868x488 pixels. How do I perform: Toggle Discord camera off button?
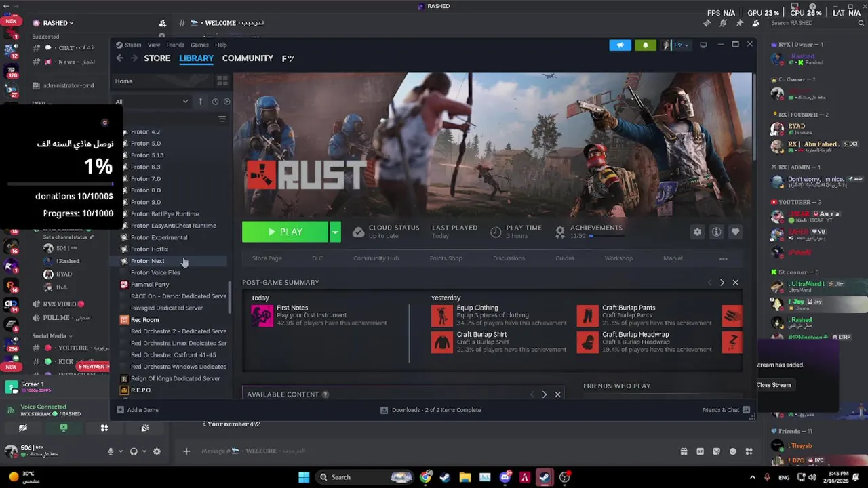(x=23, y=428)
